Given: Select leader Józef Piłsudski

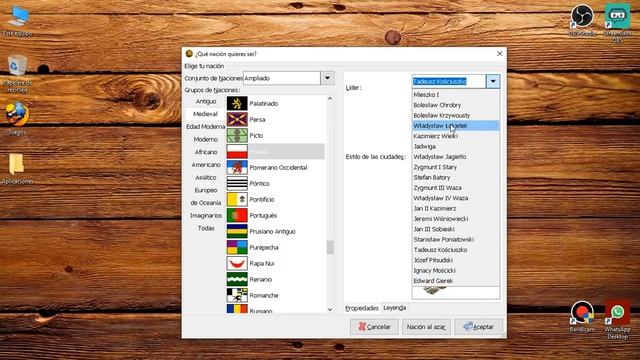Looking at the screenshot, I should click(456, 260).
